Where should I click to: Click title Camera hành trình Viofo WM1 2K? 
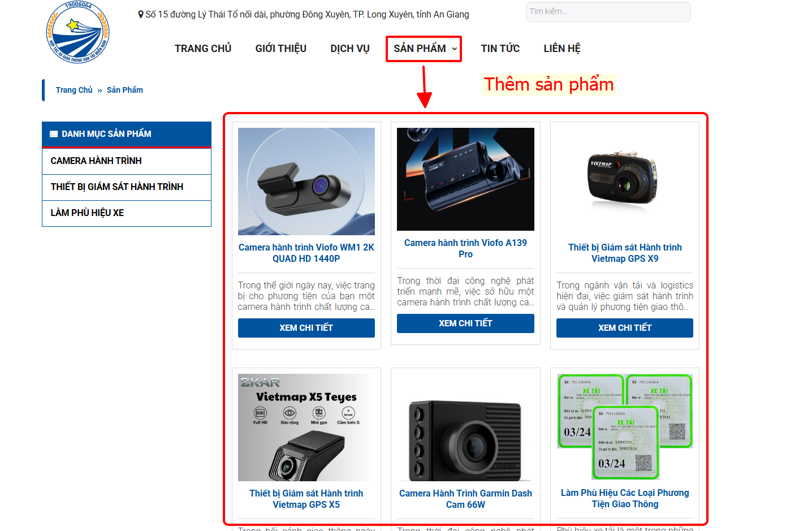306,253
